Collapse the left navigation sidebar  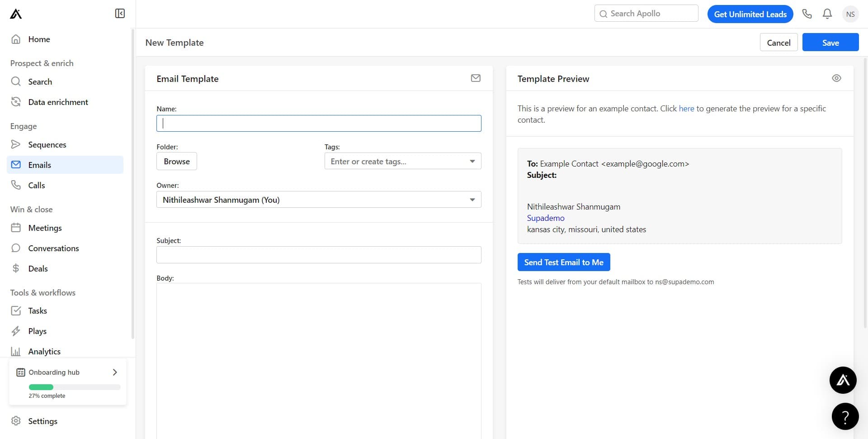coord(119,13)
